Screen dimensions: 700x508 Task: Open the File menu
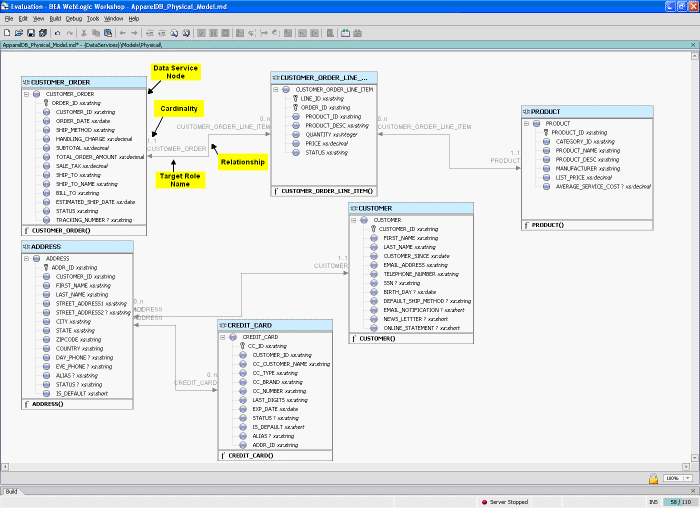(x=9, y=19)
